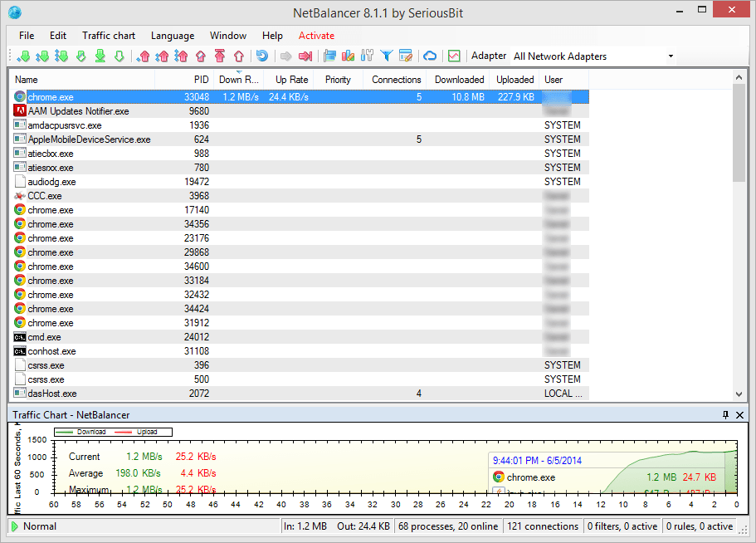Viewport: 756px width, 543px height.
Task: Select the conhost.exe process row
Action: point(301,351)
